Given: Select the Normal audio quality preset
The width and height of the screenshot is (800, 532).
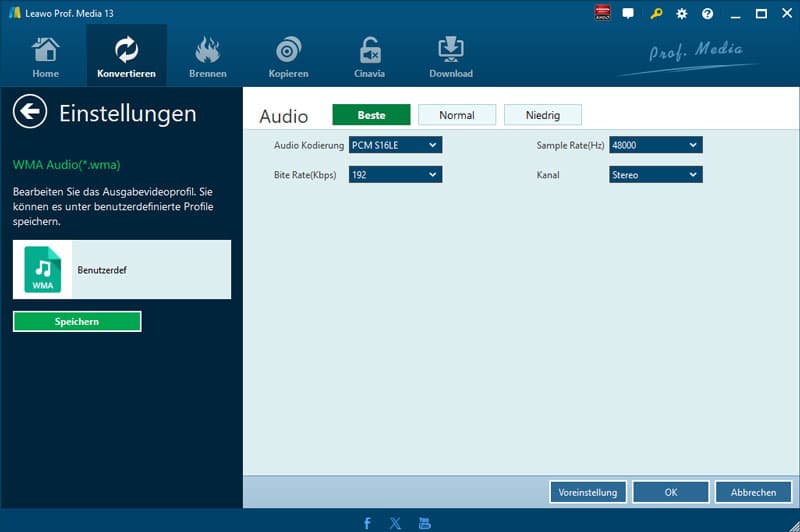Looking at the screenshot, I should (457, 115).
